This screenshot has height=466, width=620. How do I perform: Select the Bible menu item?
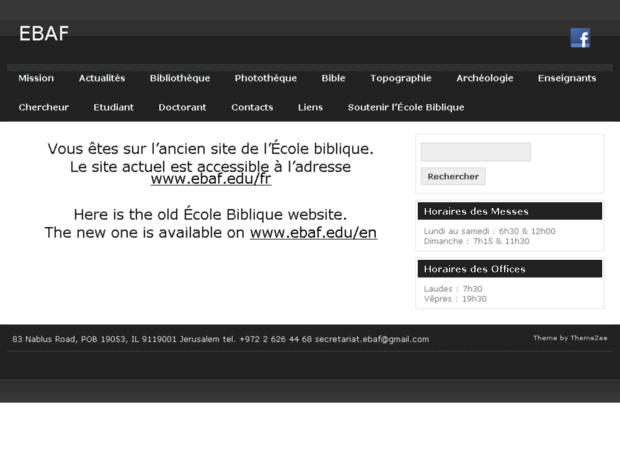(x=333, y=78)
